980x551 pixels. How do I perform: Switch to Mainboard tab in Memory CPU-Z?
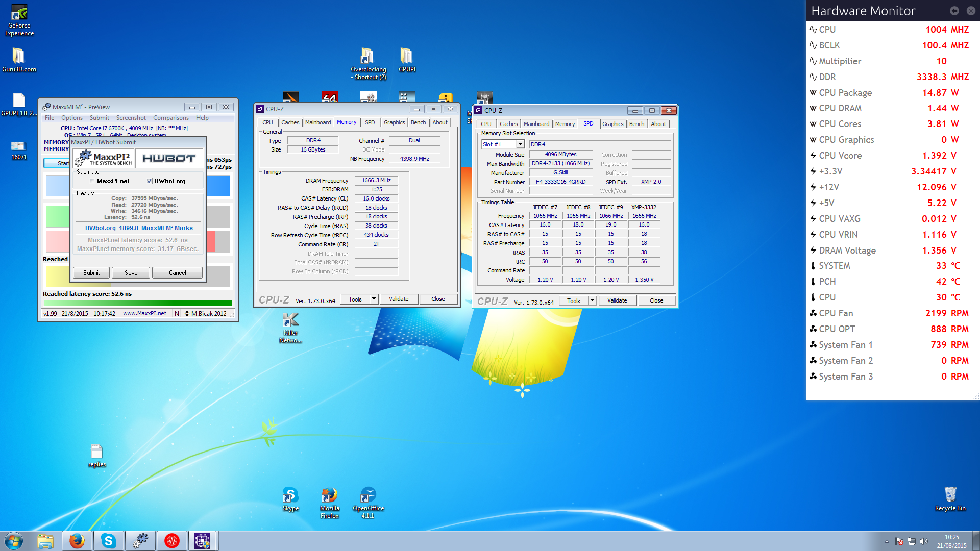click(x=318, y=122)
